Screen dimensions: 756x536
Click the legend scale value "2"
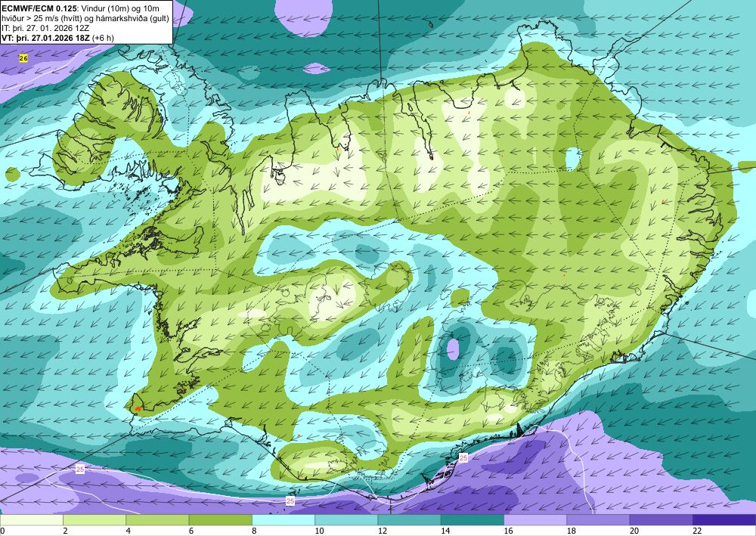pos(65,531)
